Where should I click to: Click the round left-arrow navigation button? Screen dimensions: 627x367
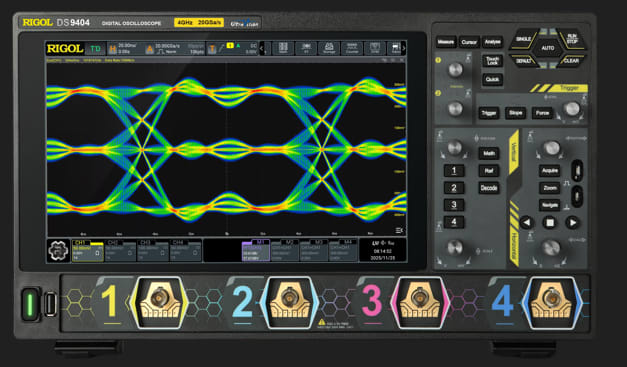click(x=527, y=222)
